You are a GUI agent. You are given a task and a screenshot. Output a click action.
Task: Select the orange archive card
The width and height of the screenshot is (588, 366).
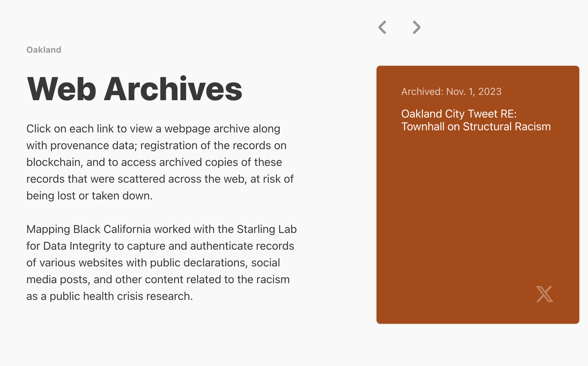478,194
